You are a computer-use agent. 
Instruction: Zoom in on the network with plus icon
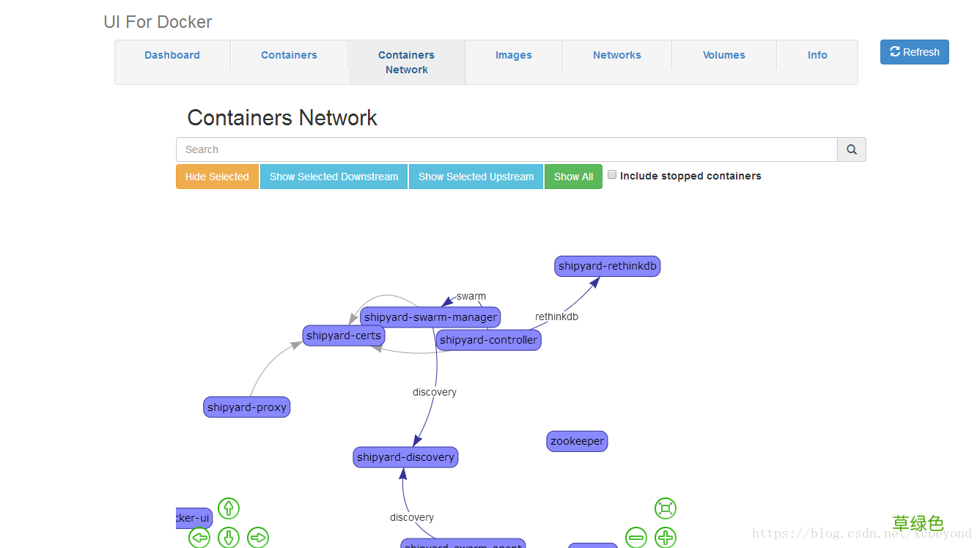click(x=666, y=537)
